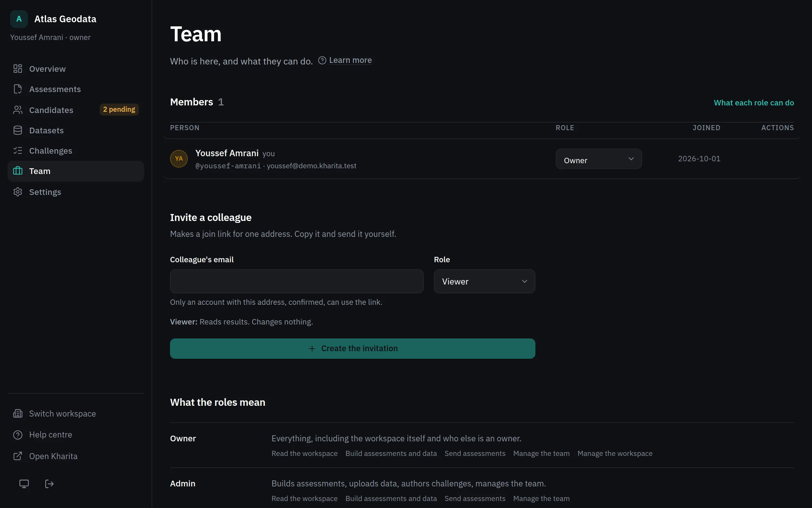
Task: Click the Datasets database icon
Action: [18, 130]
